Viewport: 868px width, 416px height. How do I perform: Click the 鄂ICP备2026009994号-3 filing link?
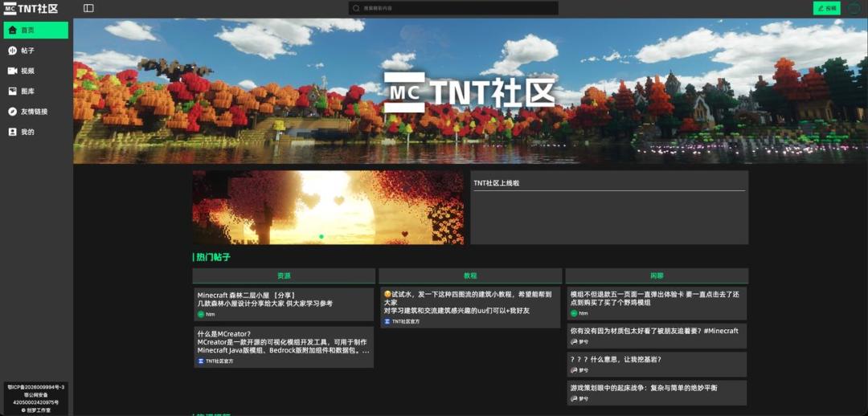36,387
